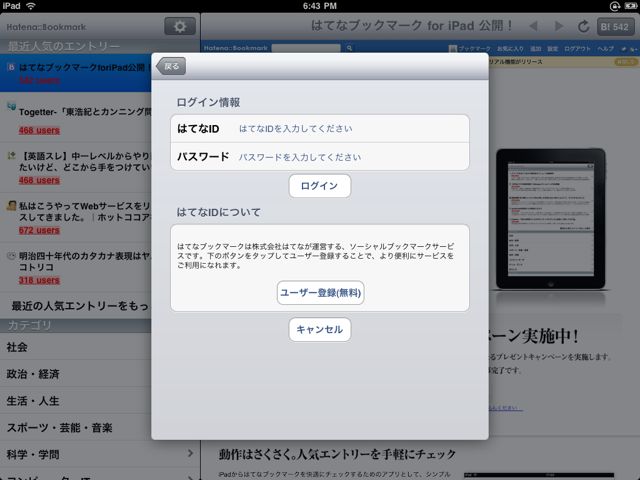Tap 最近の人気エントリーをもっと row
Screen dimensions: 640x480
pyautogui.click(x=76, y=305)
